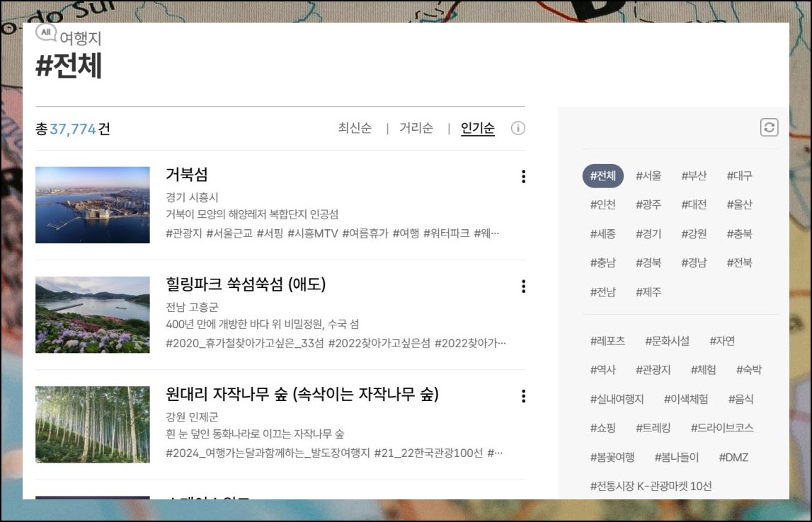
Task: Click the #21_22한국관광100선 hashtag
Action: (428, 453)
